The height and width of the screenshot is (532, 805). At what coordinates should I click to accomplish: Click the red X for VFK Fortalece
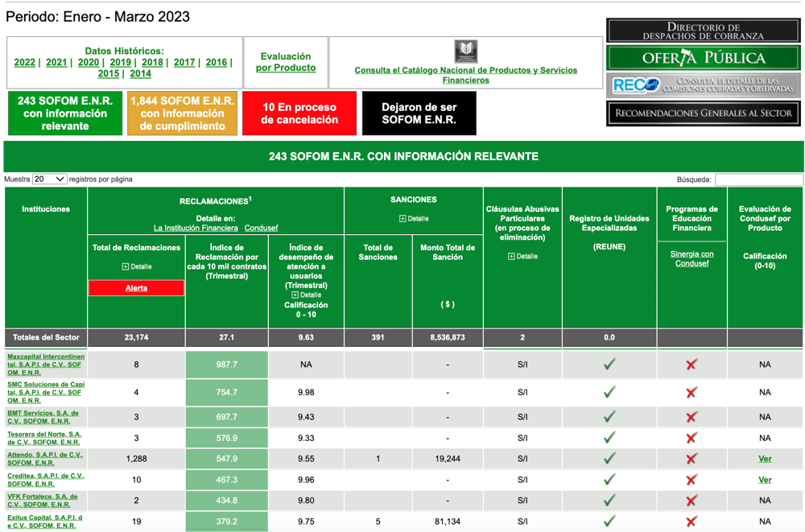(x=691, y=500)
